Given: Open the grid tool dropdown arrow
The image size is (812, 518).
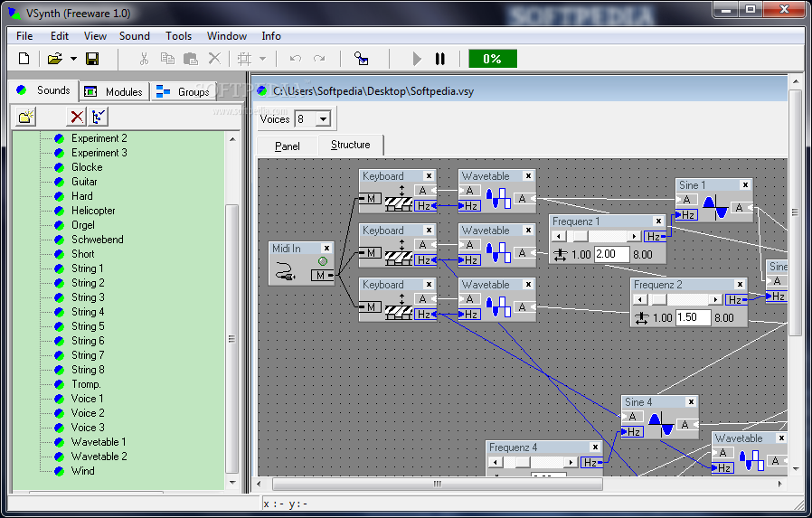Looking at the screenshot, I should tap(262, 59).
